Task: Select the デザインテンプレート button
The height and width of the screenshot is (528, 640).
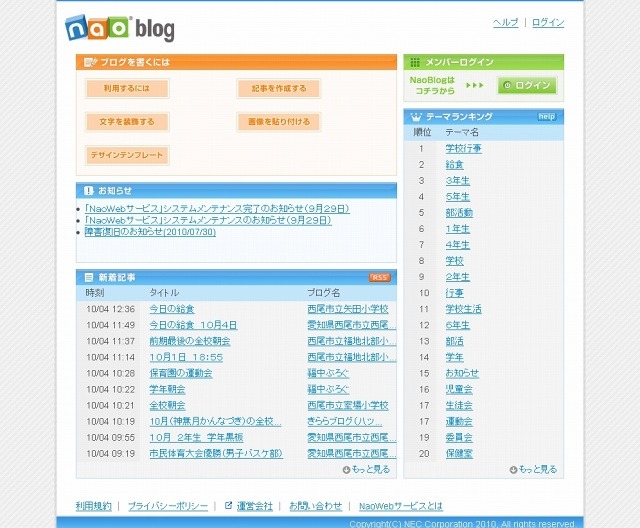Action: click(126, 155)
